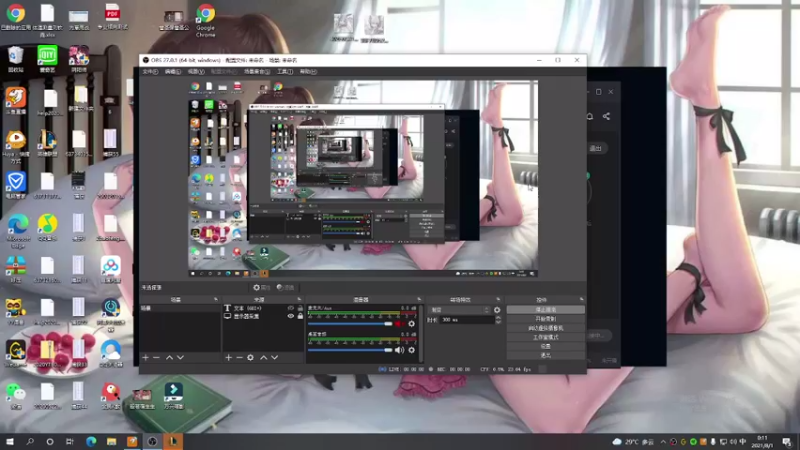The image size is (800, 450).
Task: Open the File menu in OBS
Action: [x=150, y=72]
